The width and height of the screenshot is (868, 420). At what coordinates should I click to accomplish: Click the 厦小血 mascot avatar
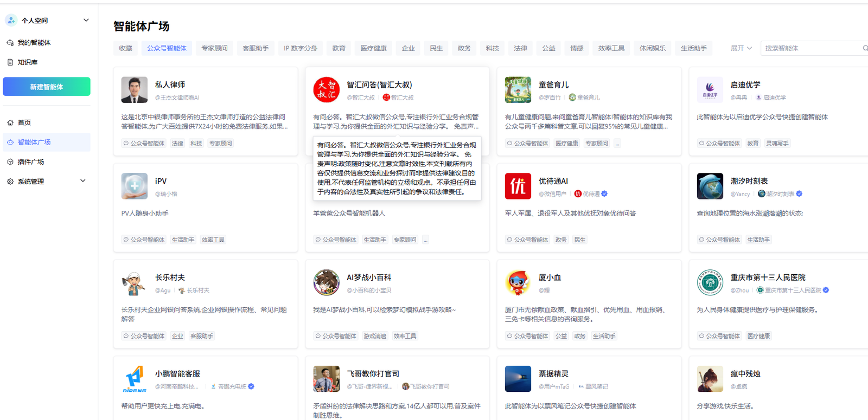[x=518, y=282]
